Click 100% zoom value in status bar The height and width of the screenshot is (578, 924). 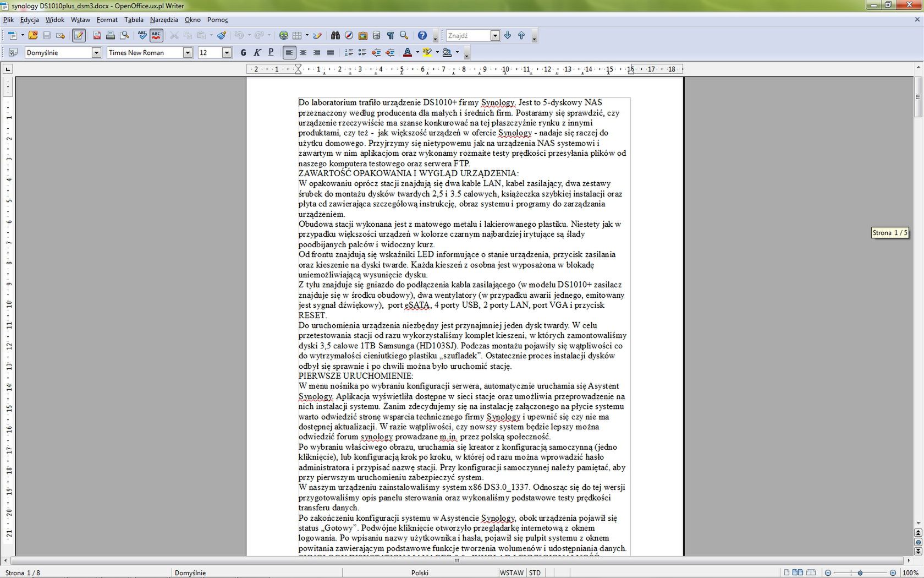911,573
